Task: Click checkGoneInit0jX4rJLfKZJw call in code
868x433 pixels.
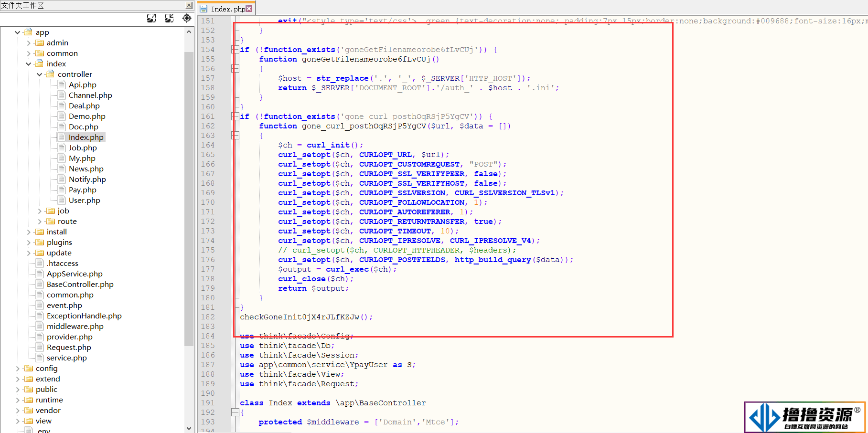Action: (306, 317)
